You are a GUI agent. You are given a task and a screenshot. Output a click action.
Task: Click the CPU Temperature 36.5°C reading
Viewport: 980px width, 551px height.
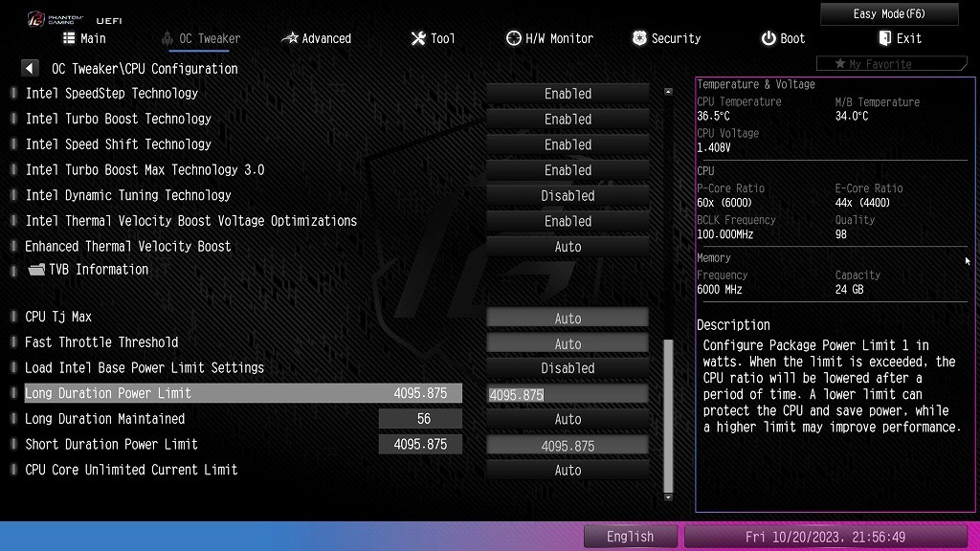click(x=713, y=116)
